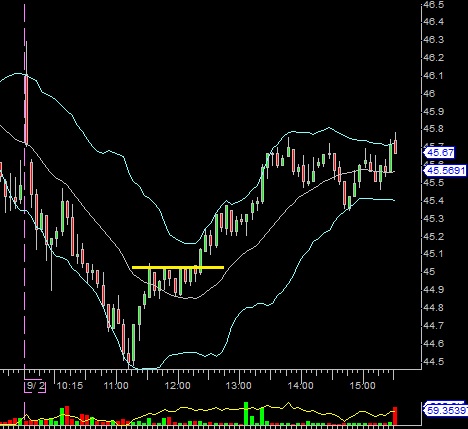Click the 45.8 price axis label
The image size is (468, 429).
point(433,129)
